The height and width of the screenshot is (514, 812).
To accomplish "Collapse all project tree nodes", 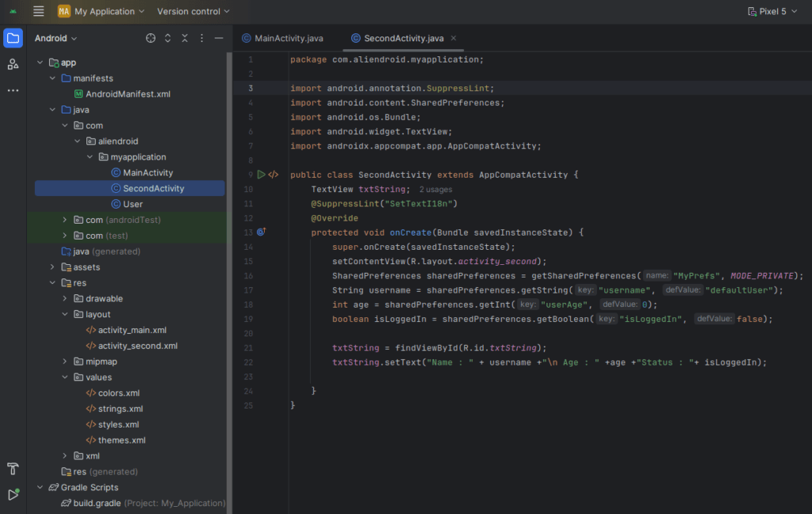I will pos(184,38).
